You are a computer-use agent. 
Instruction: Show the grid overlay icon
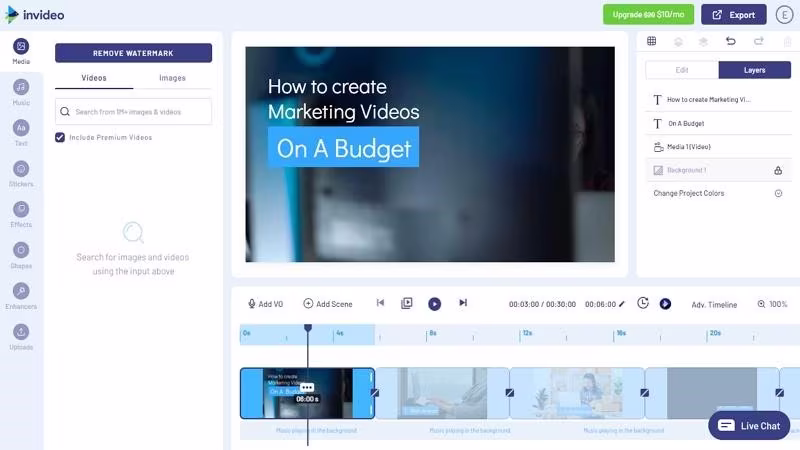(652, 41)
